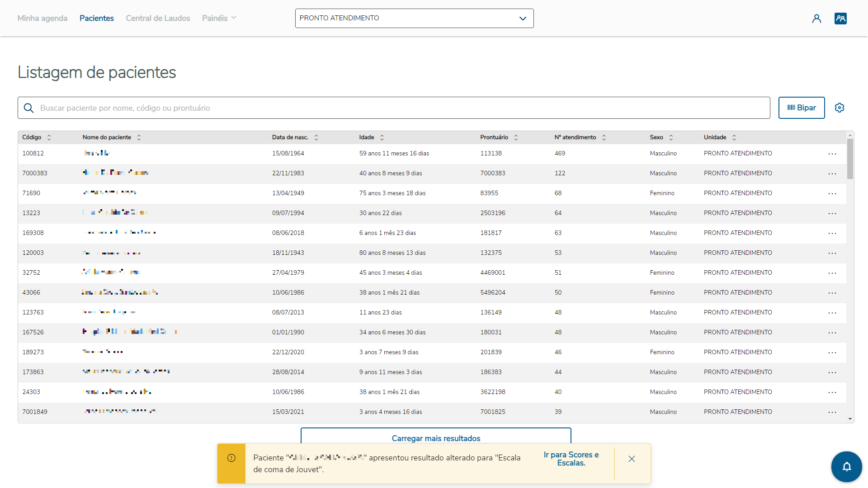Dismiss the Jouvet scale alert notification

point(632,459)
